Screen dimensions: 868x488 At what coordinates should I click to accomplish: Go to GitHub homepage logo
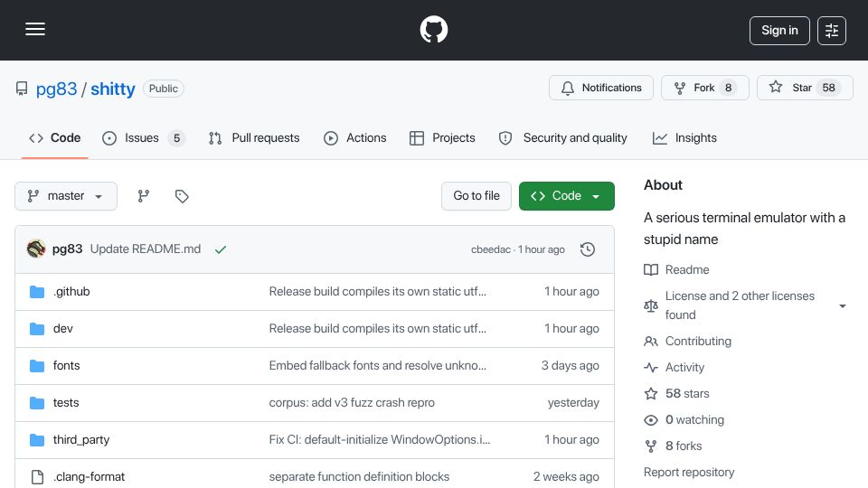pyautogui.click(x=433, y=29)
